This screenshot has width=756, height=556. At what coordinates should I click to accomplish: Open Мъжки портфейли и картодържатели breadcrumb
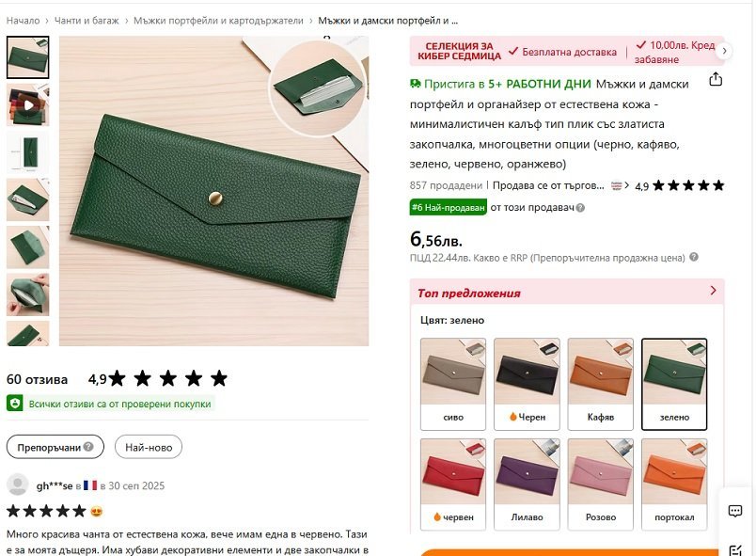[x=218, y=20]
